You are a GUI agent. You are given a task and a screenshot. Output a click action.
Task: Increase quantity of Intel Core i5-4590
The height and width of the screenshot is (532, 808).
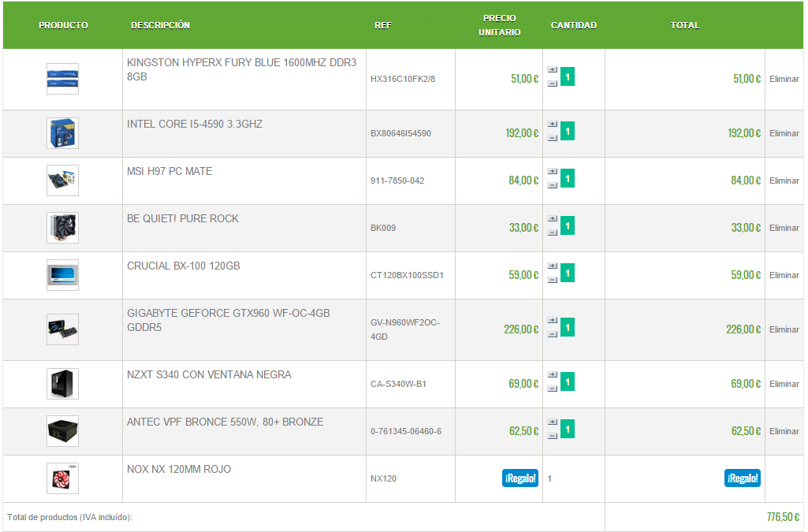(x=552, y=124)
